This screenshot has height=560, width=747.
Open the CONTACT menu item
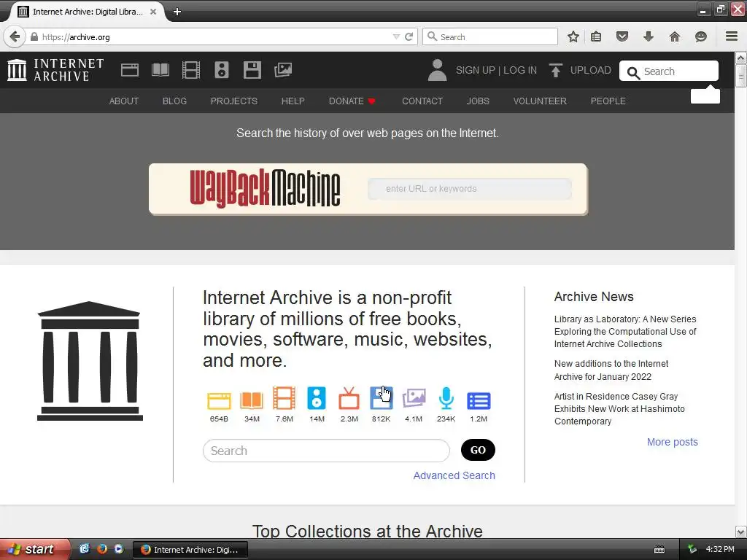(422, 101)
